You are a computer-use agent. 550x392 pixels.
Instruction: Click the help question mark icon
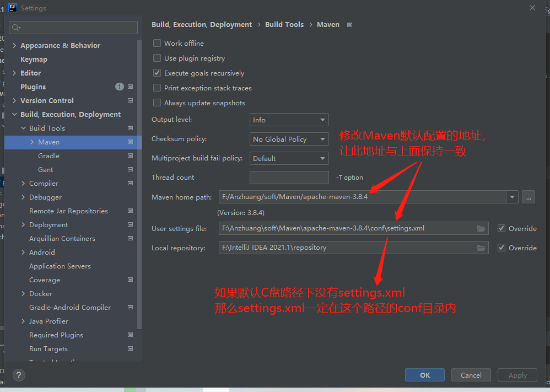[x=18, y=375]
